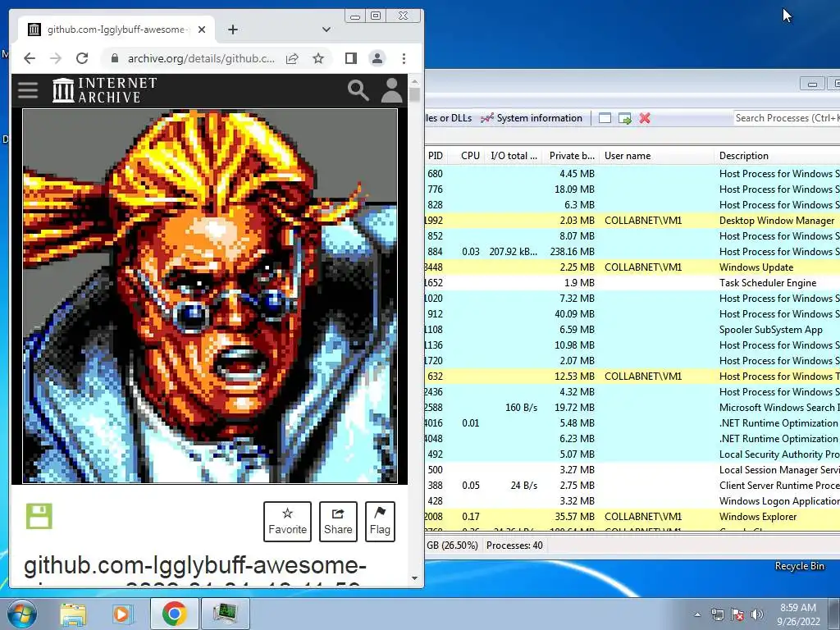This screenshot has height=630, width=840.
Task: Sort by Description column header
Action: tap(777, 156)
